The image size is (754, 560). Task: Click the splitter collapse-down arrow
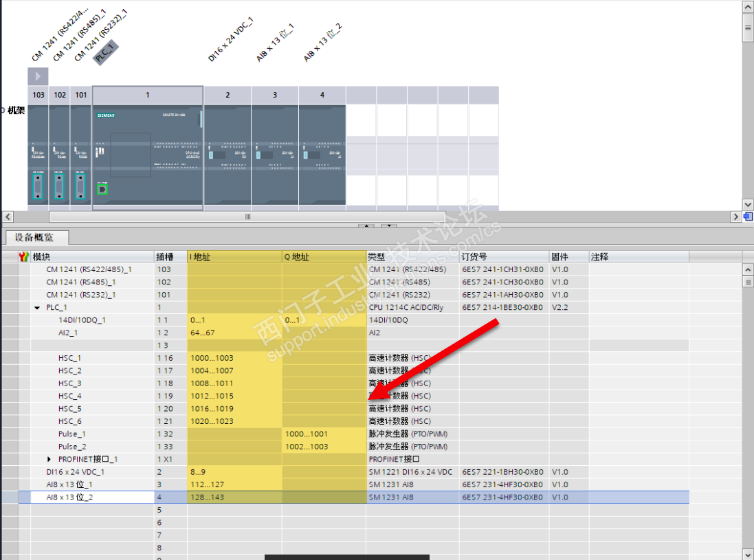(x=389, y=225)
